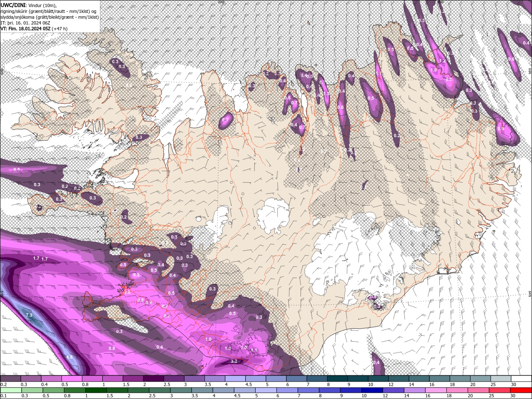This screenshot has width=532, height=399.
Task: Click the UWC/DINI map title
Action: point(13,5)
